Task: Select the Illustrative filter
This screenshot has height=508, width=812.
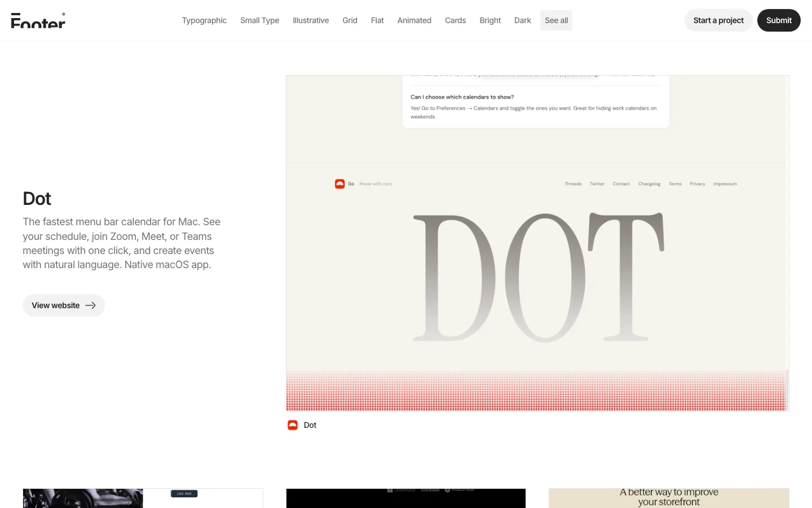Action: click(311, 20)
